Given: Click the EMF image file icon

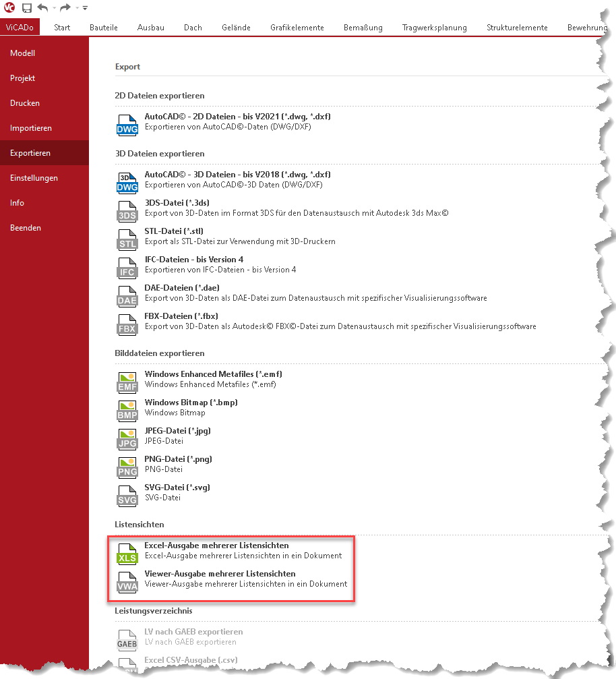Looking at the screenshot, I should (127, 383).
